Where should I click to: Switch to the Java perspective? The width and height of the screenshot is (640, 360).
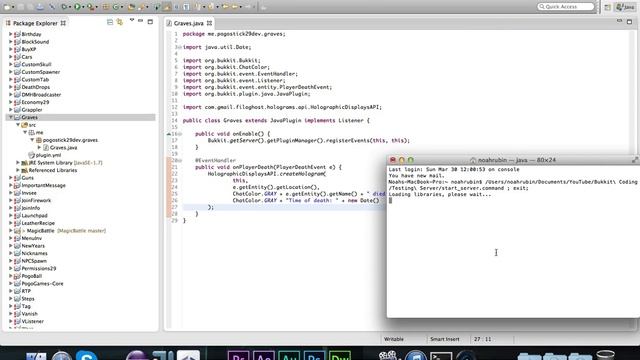625,7
